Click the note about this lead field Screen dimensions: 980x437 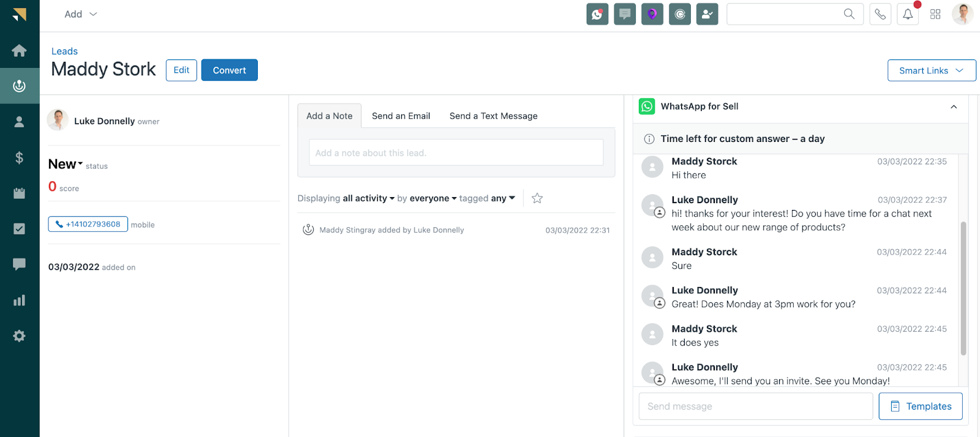(x=456, y=153)
